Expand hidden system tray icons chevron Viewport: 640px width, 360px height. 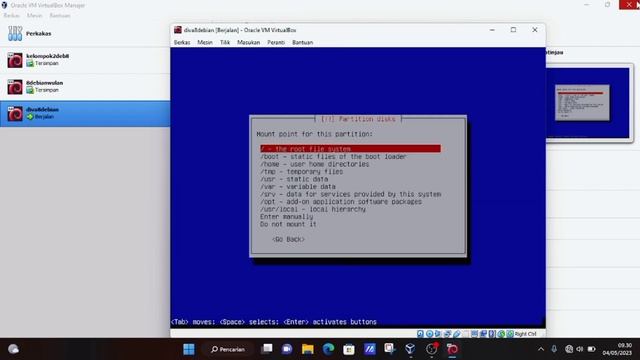pos(541,349)
